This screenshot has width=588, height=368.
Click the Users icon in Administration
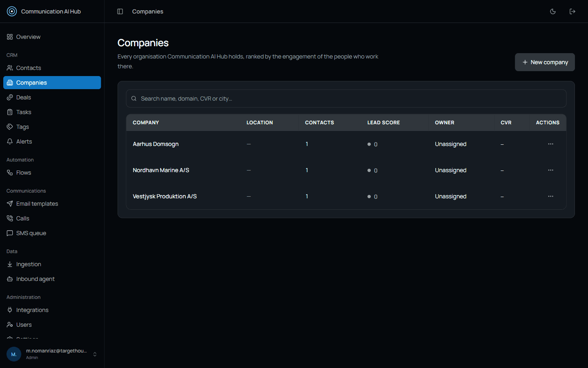10,325
